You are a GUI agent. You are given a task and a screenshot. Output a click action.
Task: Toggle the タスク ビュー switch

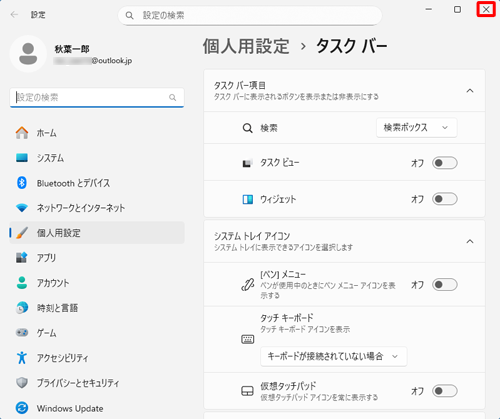[445, 163]
